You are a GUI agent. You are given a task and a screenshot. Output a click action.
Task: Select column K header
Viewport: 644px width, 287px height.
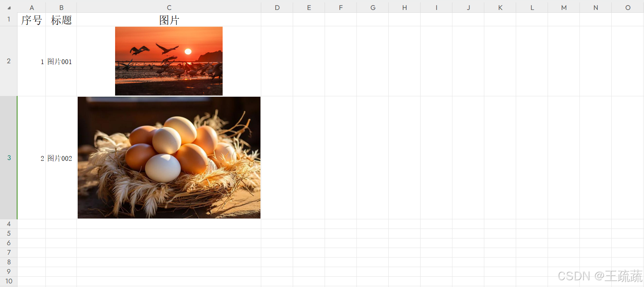point(500,8)
